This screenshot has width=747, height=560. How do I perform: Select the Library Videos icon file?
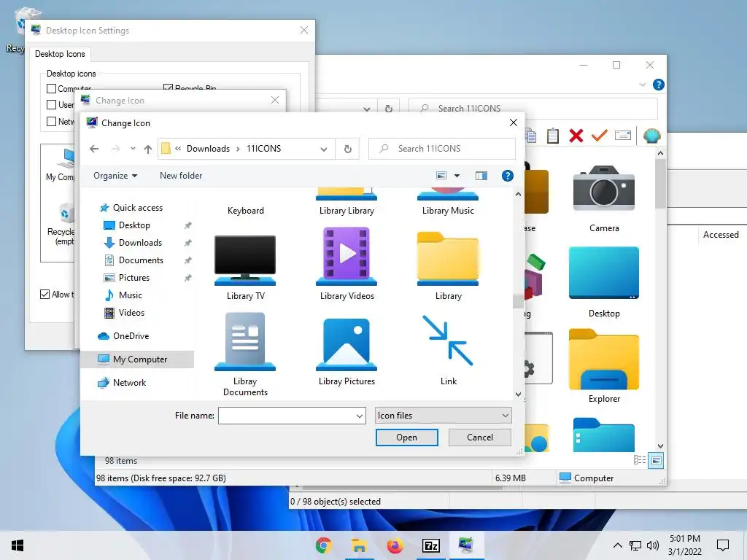click(x=347, y=265)
